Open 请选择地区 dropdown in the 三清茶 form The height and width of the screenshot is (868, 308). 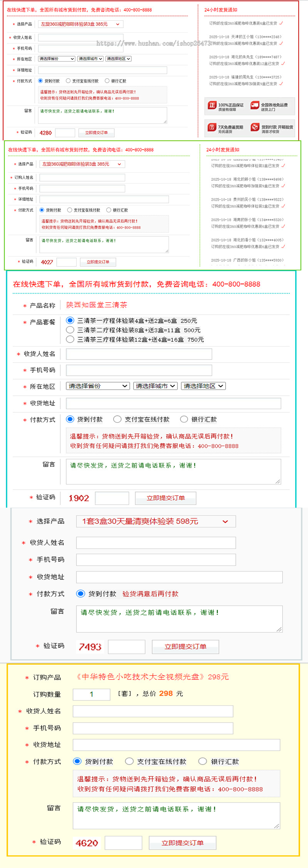coord(203,386)
